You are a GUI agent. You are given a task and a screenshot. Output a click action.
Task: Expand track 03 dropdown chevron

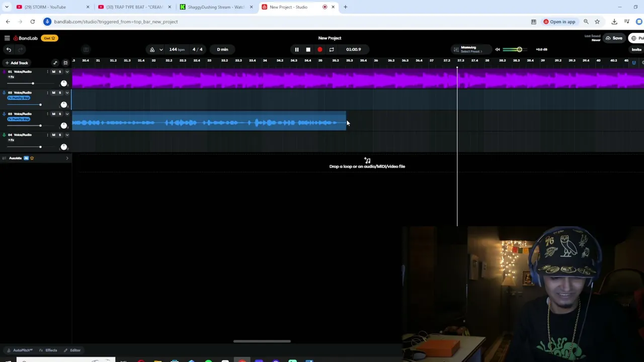[x=67, y=114]
